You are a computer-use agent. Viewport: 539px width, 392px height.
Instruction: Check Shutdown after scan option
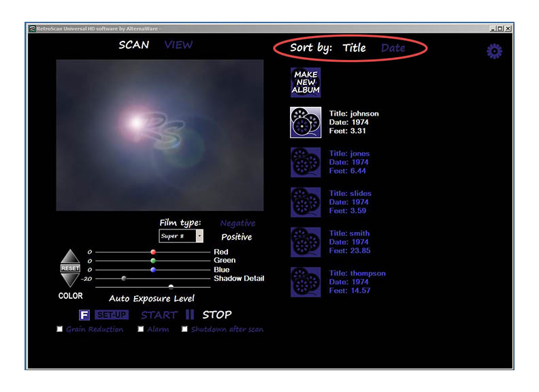point(184,329)
